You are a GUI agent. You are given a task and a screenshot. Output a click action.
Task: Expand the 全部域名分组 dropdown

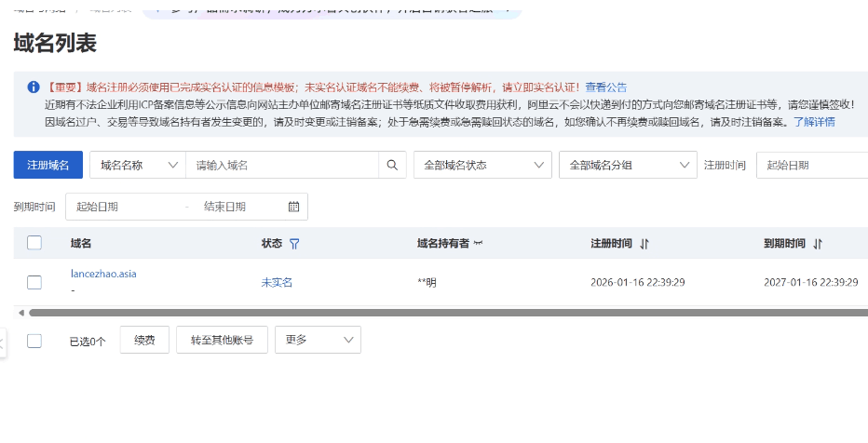(x=628, y=165)
